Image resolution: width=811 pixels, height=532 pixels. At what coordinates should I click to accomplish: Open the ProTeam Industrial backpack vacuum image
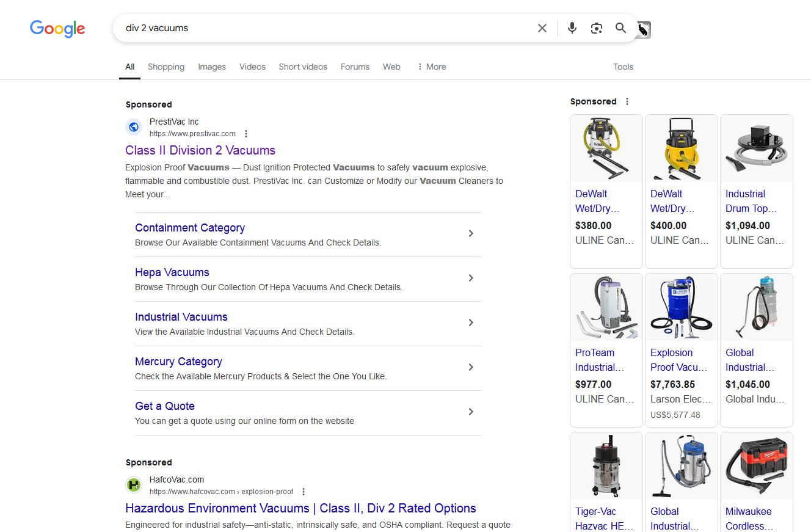[x=606, y=307]
